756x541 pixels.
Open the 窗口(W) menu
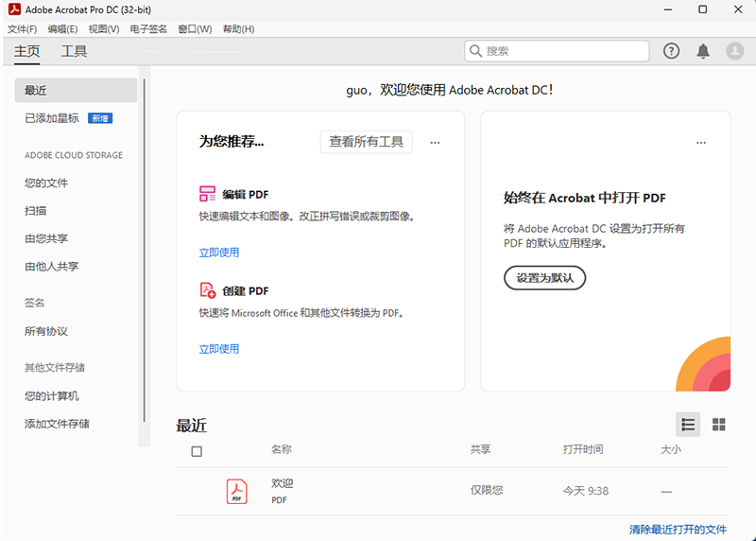195,29
